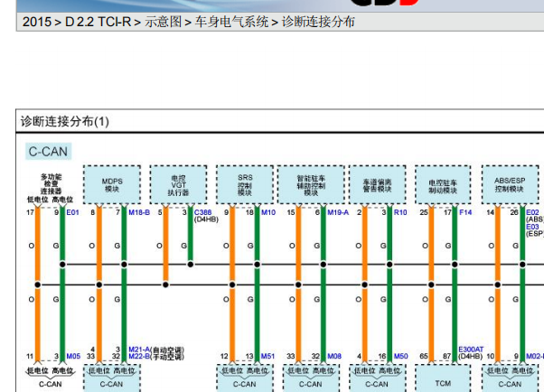Screen dimensions: 544x392
Task: Click pin number 87 above TCM
Action: tap(446, 356)
